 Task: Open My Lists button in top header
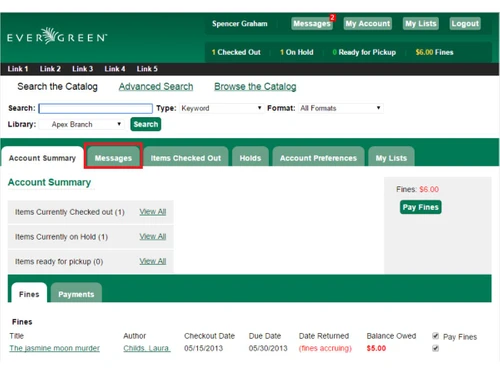421,24
